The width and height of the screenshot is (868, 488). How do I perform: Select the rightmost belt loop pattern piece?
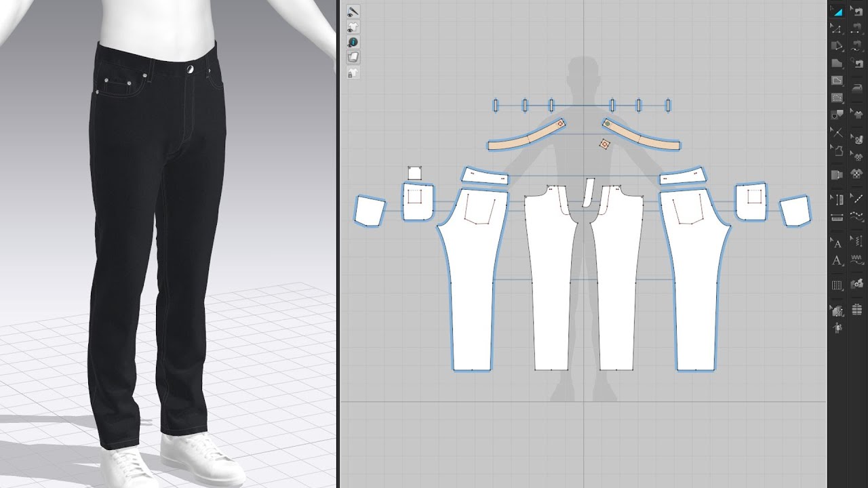click(668, 105)
